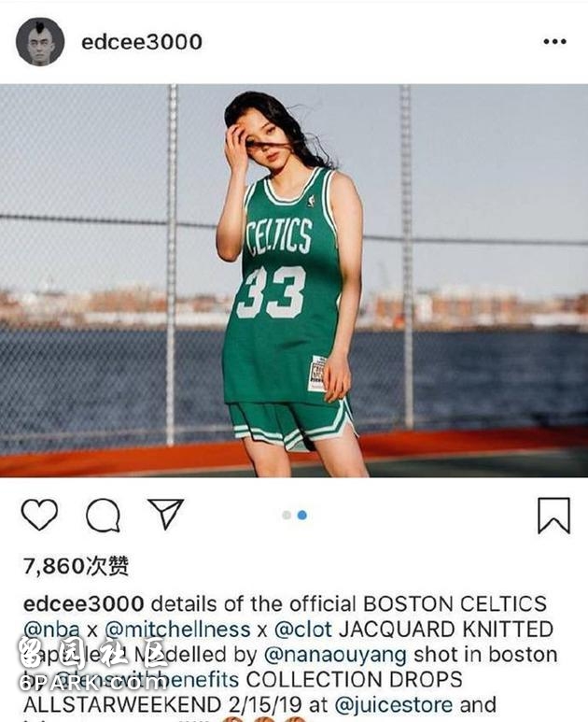Open the three-dot post options menu
588x722 pixels.
554,41
